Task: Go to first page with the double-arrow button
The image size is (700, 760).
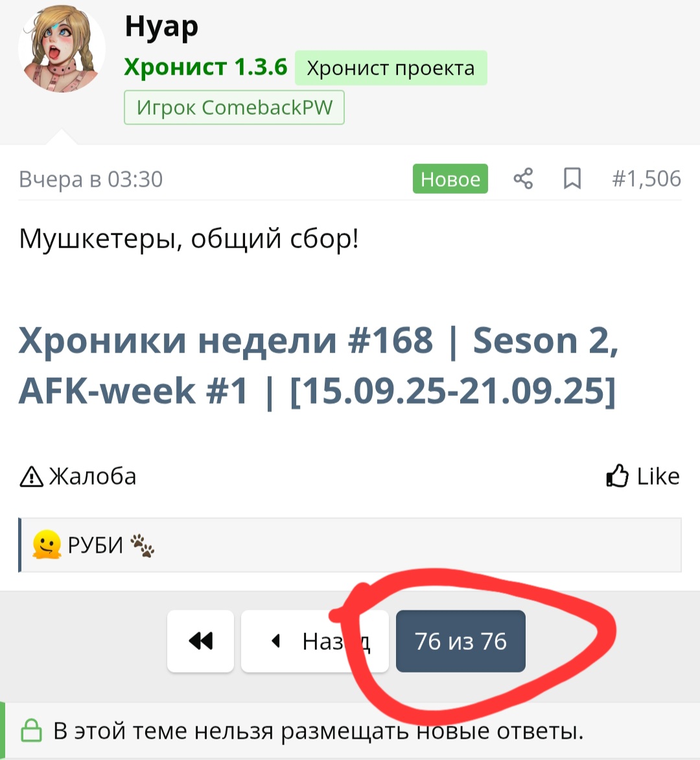Action: tap(201, 641)
